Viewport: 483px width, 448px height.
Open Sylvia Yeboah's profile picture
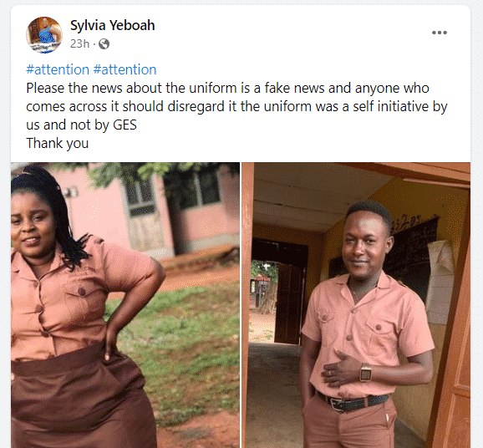point(44,35)
